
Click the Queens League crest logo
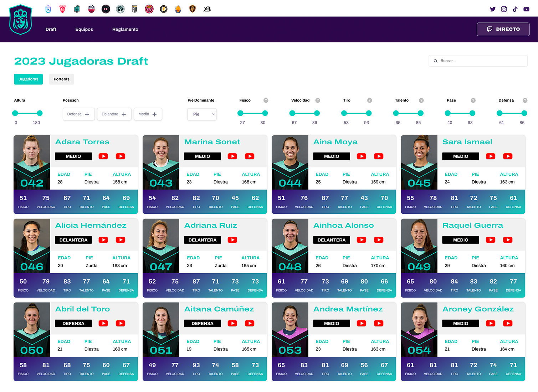point(21,20)
